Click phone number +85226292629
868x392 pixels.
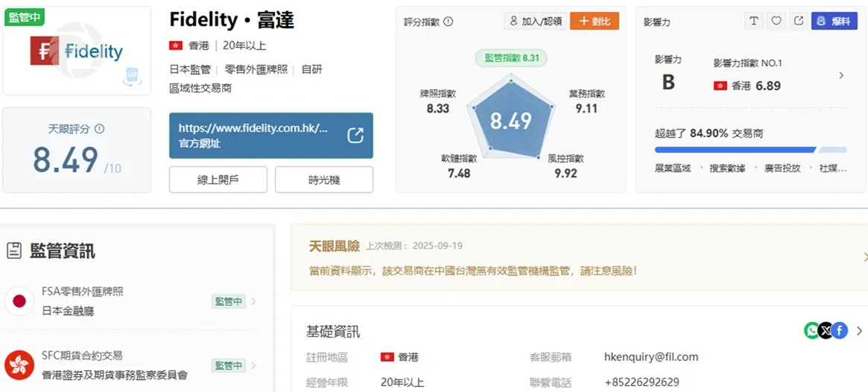(642, 382)
